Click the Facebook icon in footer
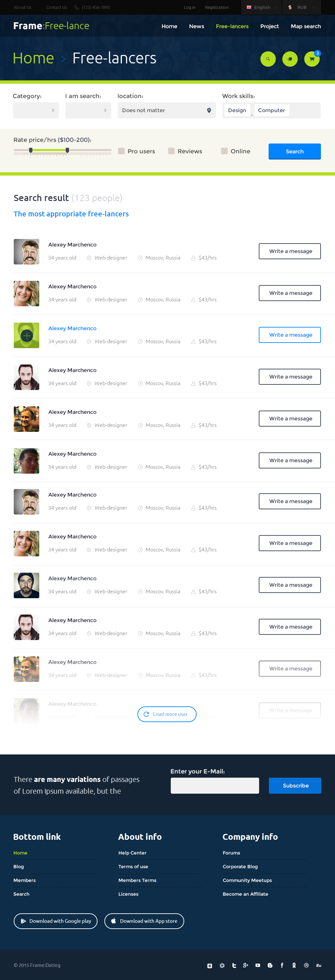 (x=282, y=965)
